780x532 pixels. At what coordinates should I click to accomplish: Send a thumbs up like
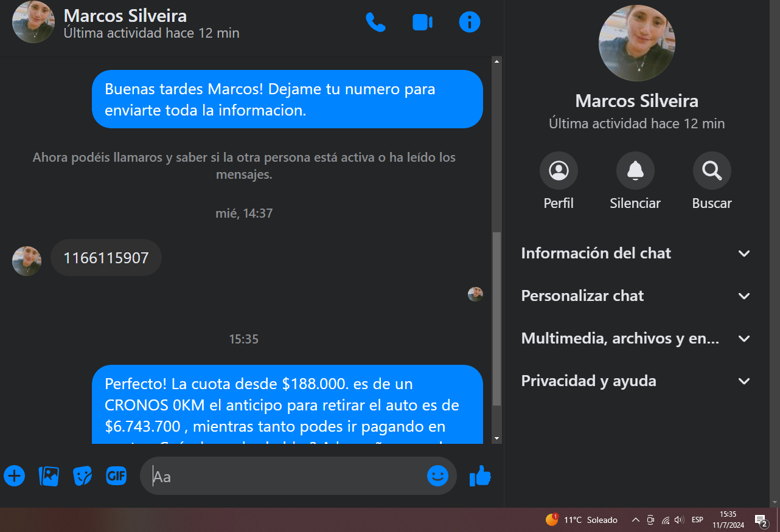pos(480,475)
